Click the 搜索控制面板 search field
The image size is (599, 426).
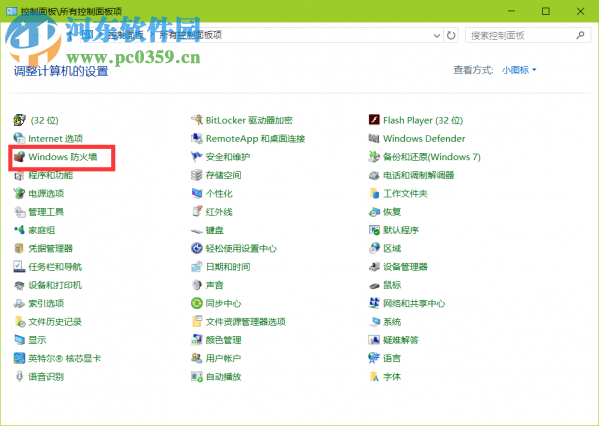pyautogui.click(x=528, y=36)
